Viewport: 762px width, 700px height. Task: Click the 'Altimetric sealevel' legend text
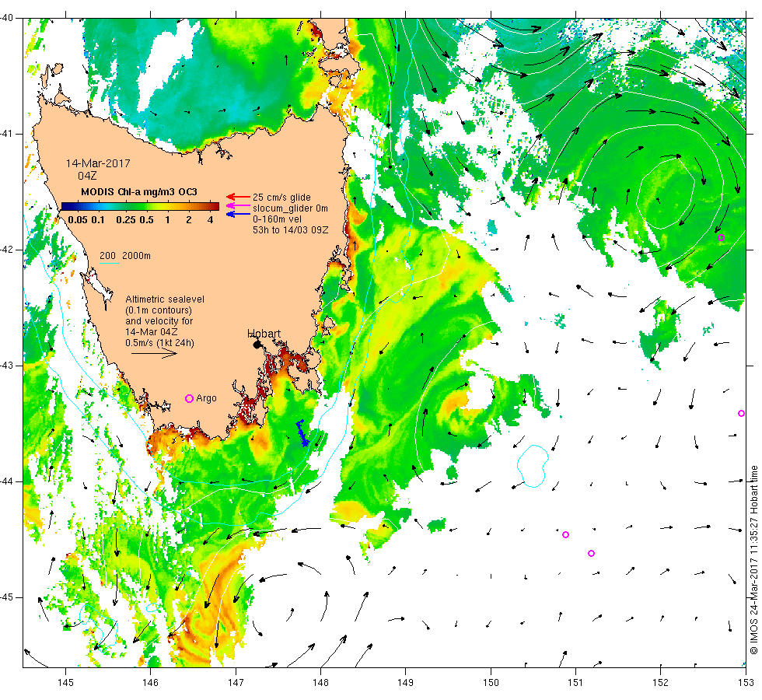click(165, 299)
